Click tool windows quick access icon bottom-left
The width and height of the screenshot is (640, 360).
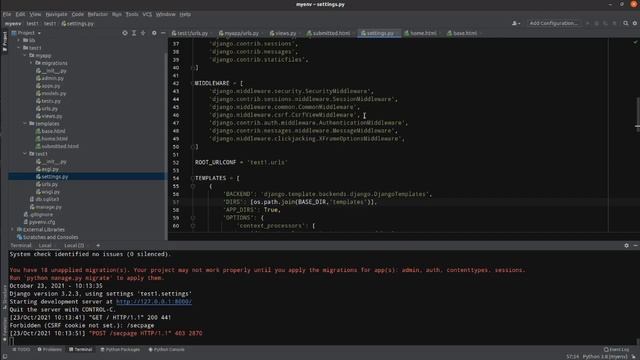pyautogui.click(x=4, y=356)
